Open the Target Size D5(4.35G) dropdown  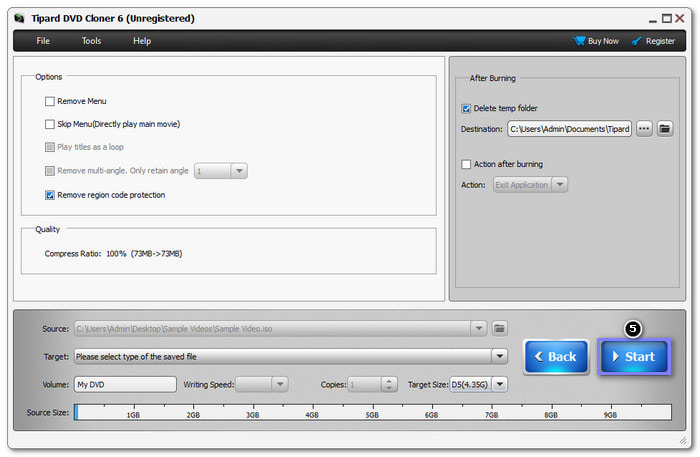click(x=500, y=384)
